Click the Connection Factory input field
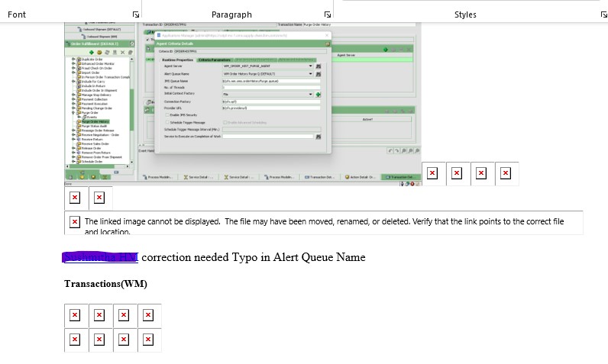This screenshot has height=364, width=608. click(x=271, y=101)
